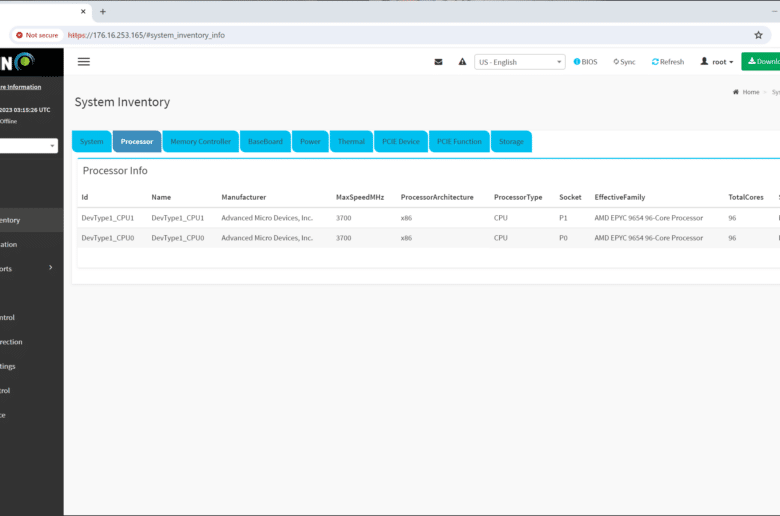Screen dimensions: 780x516
Task: Go to Home breadcrumb link
Action: pyautogui.click(x=746, y=92)
